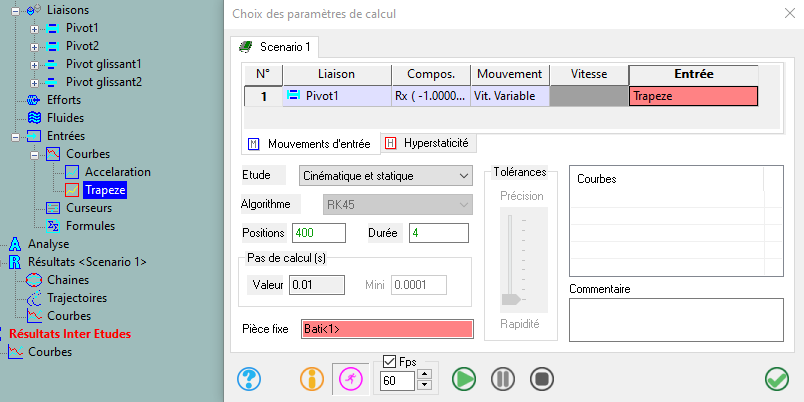Click the Trapeze entry cell in table

point(693,96)
